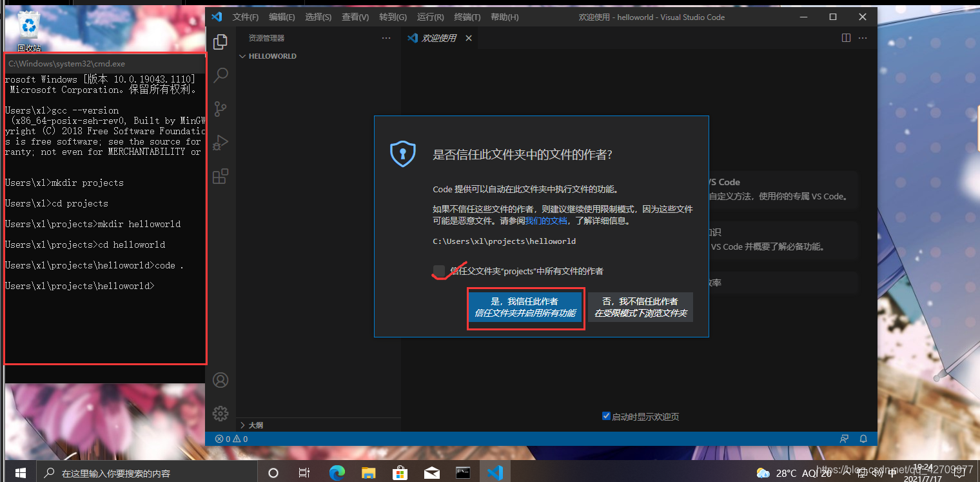The width and height of the screenshot is (980, 482).
Task: Open the 编辑(E) menu
Action: tap(282, 17)
